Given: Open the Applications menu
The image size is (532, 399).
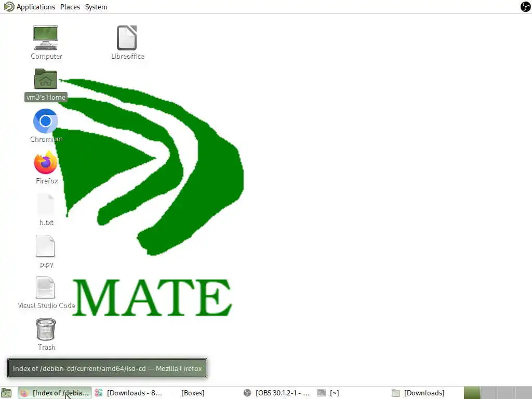Looking at the screenshot, I should [x=36, y=7].
